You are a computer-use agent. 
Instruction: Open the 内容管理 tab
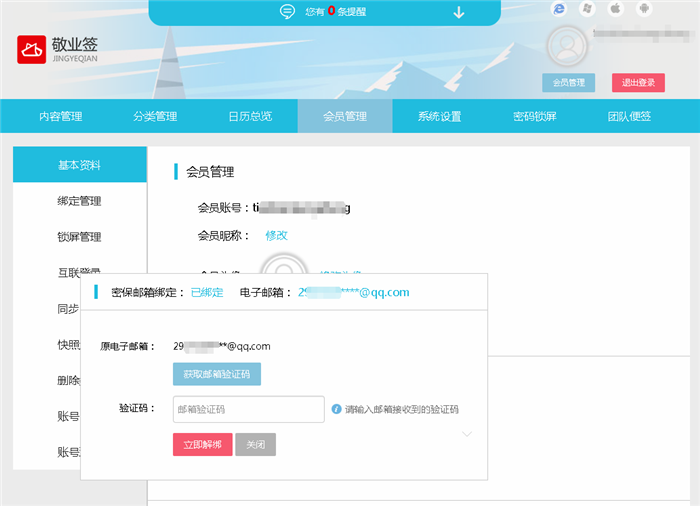(x=61, y=116)
